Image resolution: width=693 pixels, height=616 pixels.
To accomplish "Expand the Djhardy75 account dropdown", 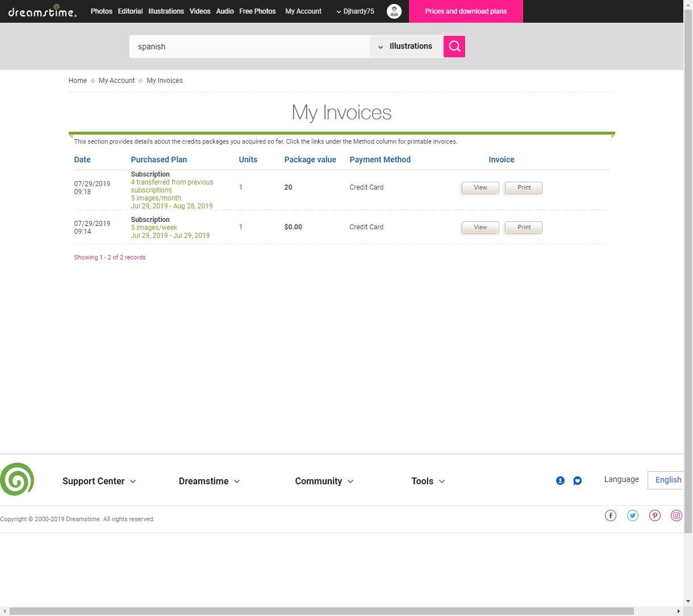I will 355,11.
